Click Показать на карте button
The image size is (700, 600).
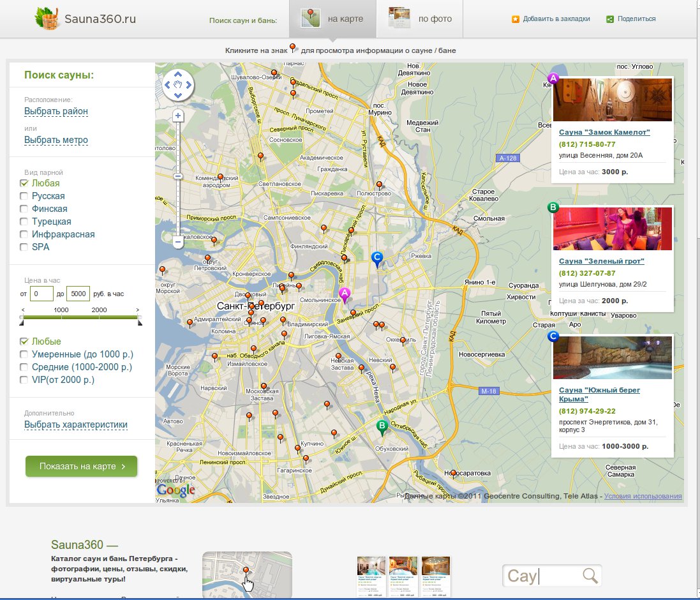coord(81,466)
